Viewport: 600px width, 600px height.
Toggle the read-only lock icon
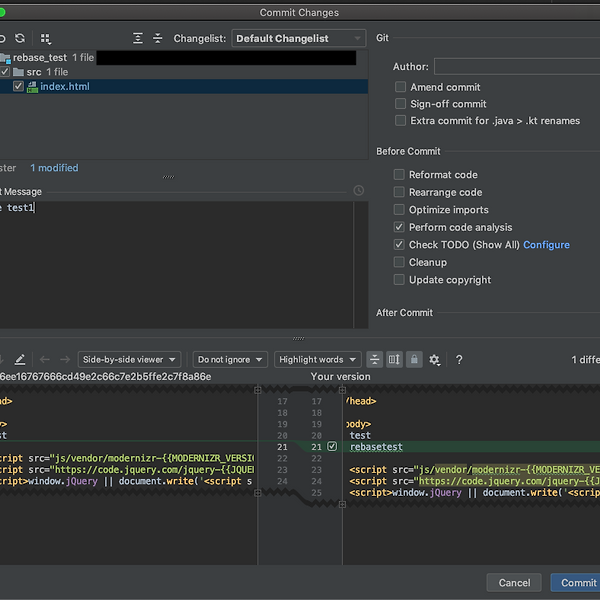point(414,360)
